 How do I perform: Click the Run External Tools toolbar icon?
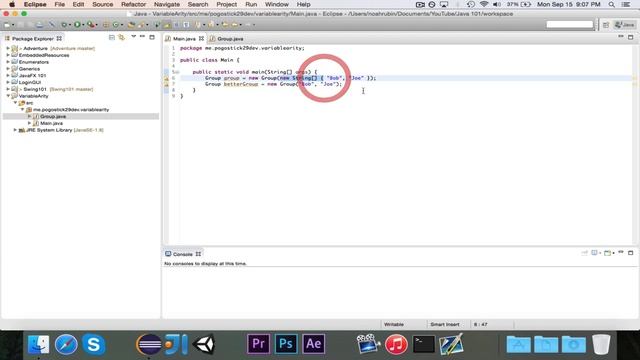coord(91,25)
